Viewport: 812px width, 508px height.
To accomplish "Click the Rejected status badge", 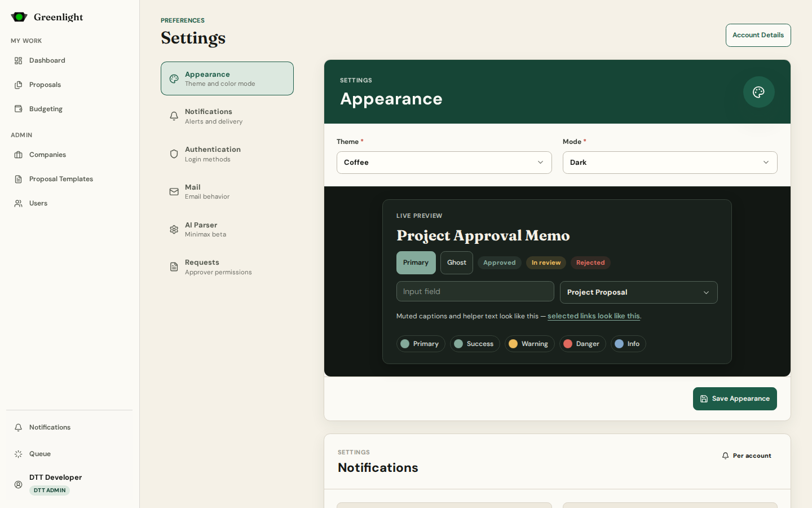I will coord(590,262).
